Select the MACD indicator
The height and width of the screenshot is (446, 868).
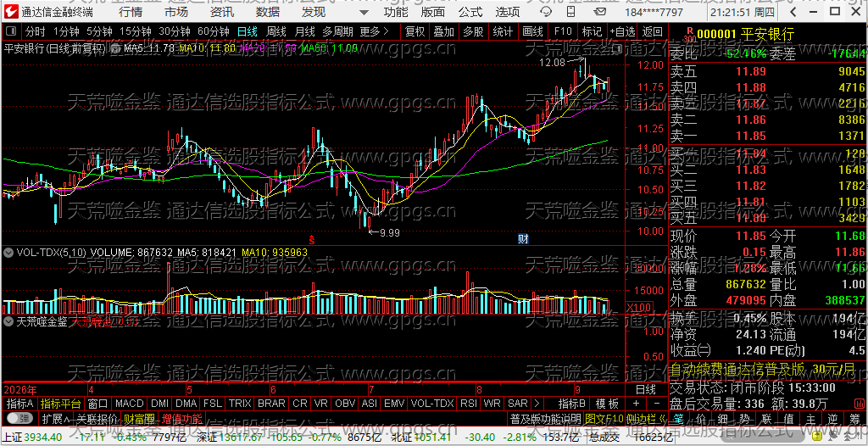(x=130, y=404)
